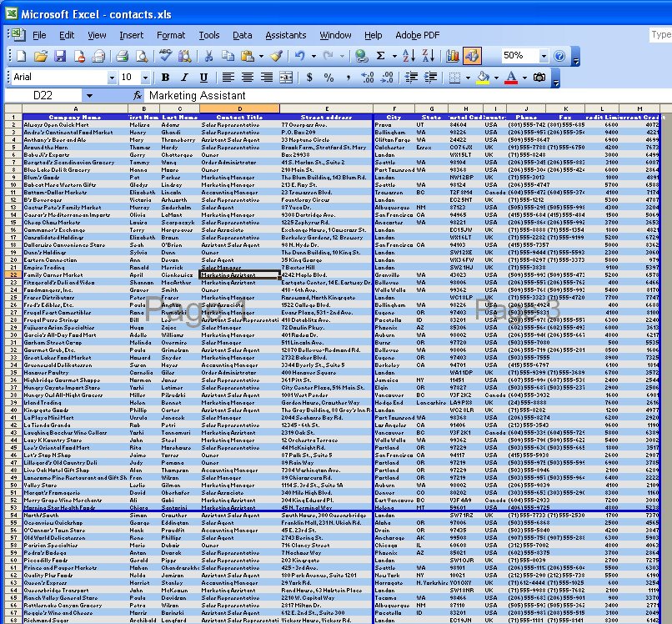Viewport: 672px width, 624px height.
Task: Apply the red Font Color button
Action: coord(511,78)
